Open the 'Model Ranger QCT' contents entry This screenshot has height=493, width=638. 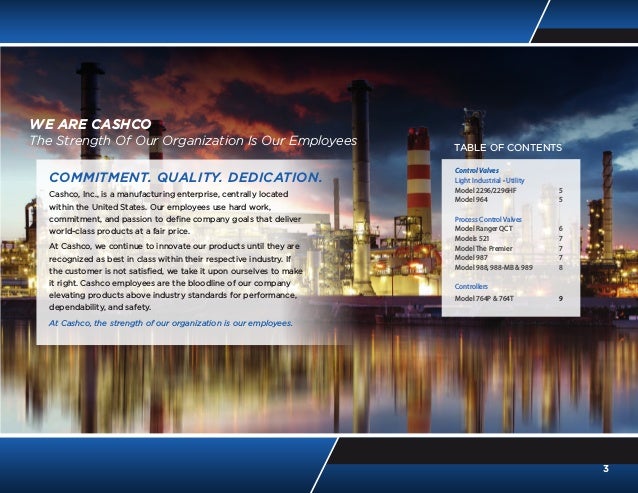pyautogui.click(x=483, y=229)
